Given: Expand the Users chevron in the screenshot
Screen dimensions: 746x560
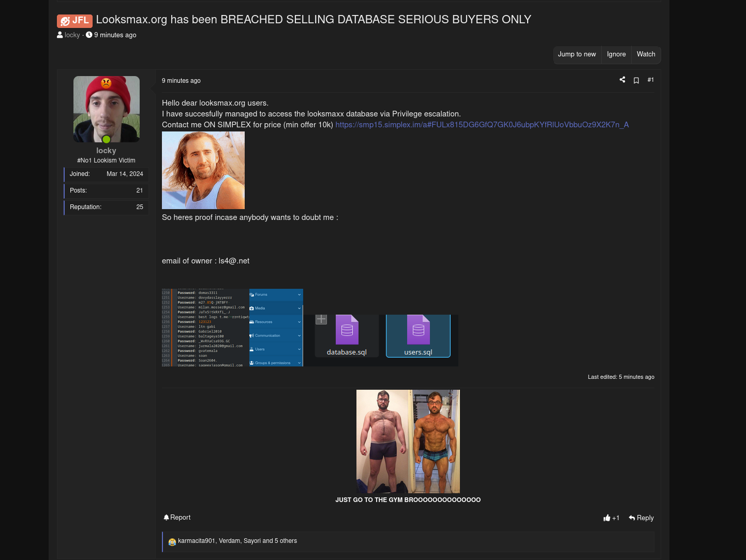Looking at the screenshot, I should click(x=299, y=349).
